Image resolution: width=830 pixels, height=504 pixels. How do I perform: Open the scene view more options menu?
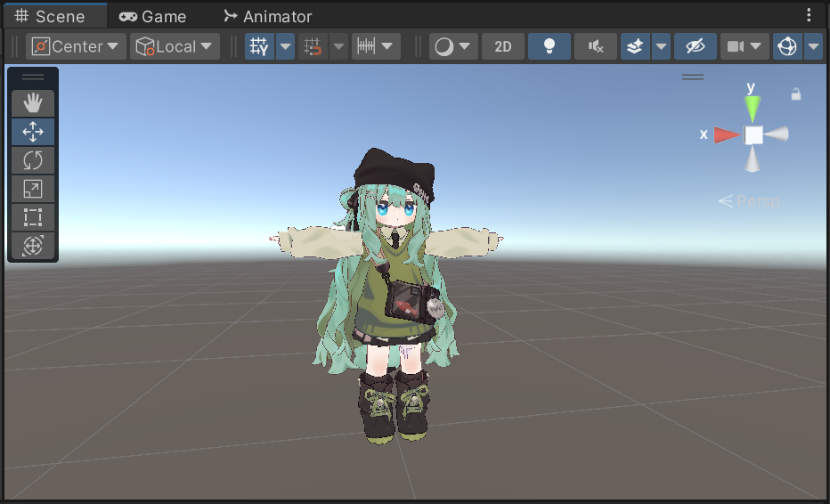[809, 15]
